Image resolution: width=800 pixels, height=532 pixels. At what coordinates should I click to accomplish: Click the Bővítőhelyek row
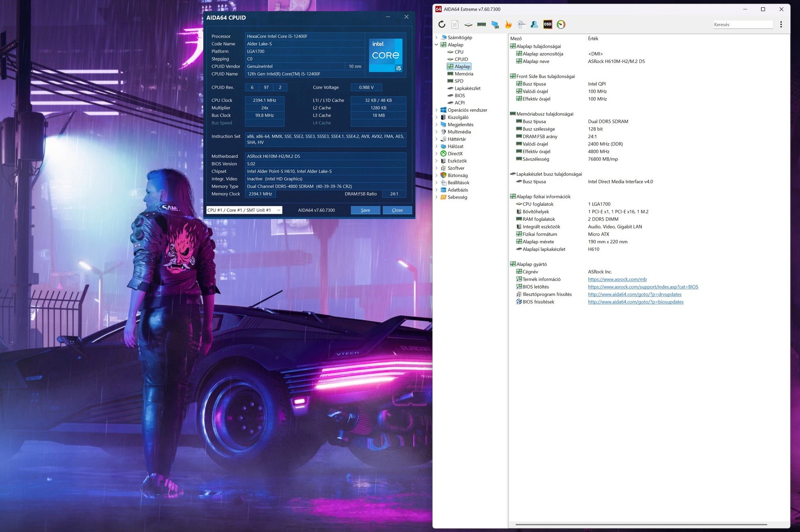tap(649, 212)
